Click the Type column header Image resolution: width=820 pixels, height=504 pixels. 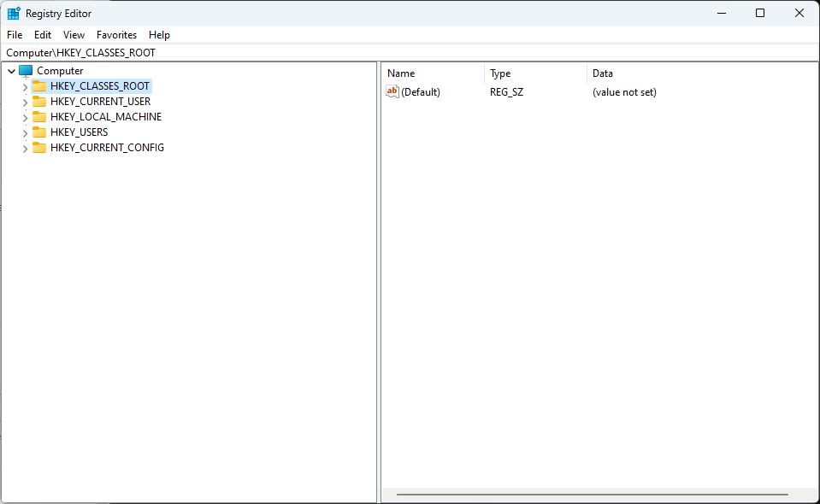(x=534, y=73)
